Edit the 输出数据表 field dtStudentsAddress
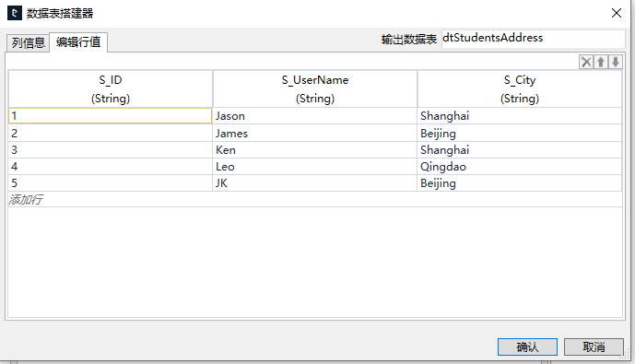 click(x=534, y=39)
